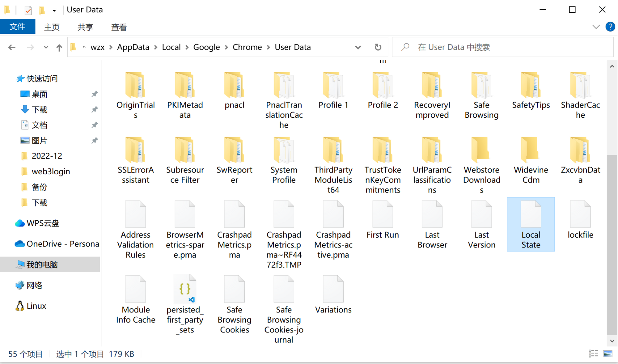This screenshot has height=364, width=618.
Task: Click AppData in the breadcrumb path
Action: [133, 47]
